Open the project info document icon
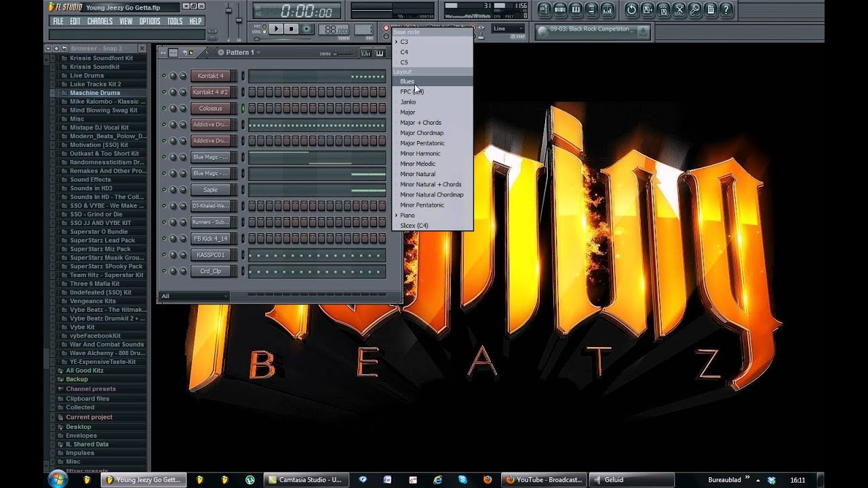Screen dimensions: 868x488 point(710,9)
